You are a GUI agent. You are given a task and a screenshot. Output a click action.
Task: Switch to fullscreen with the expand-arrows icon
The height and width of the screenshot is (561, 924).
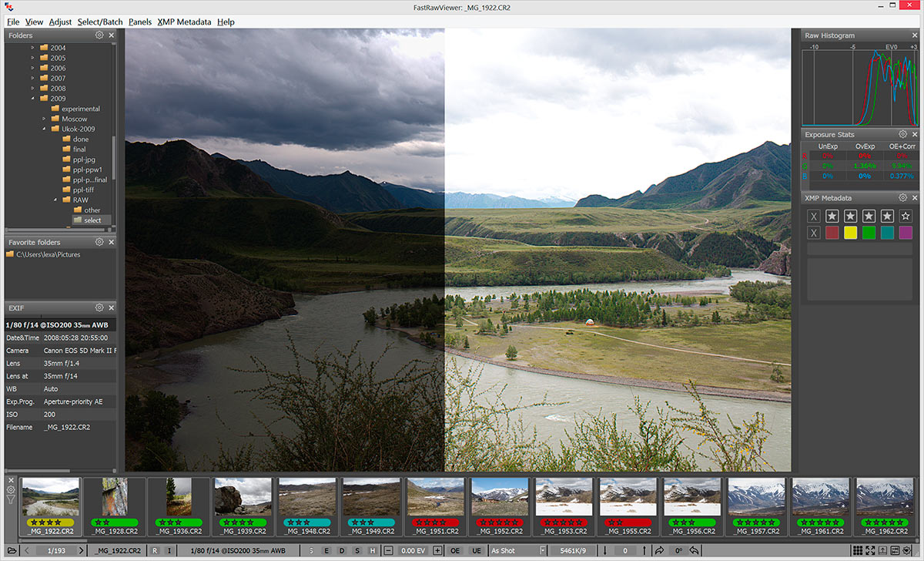click(869, 550)
